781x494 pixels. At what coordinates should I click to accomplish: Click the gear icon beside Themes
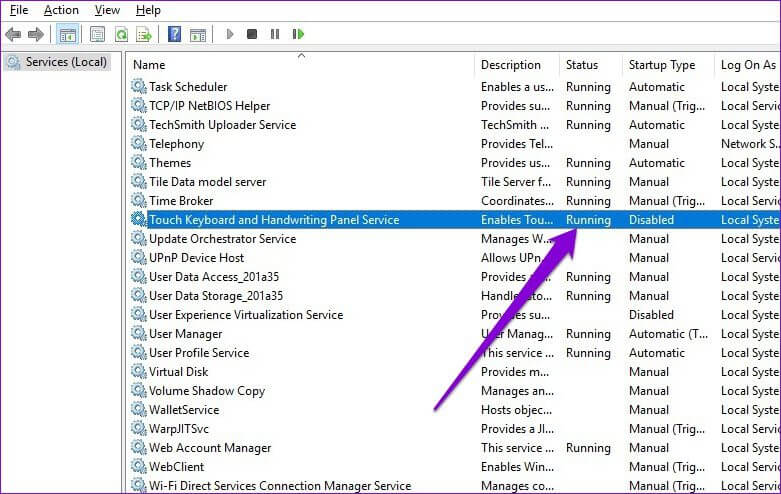[x=138, y=162]
